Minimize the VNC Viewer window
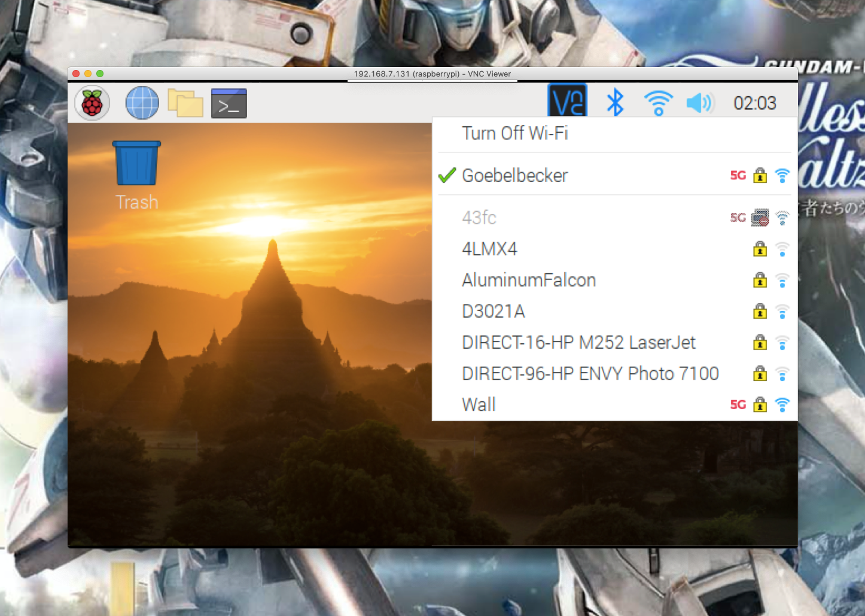The width and height of the screenshot is (865, 616). coord(88,74)
